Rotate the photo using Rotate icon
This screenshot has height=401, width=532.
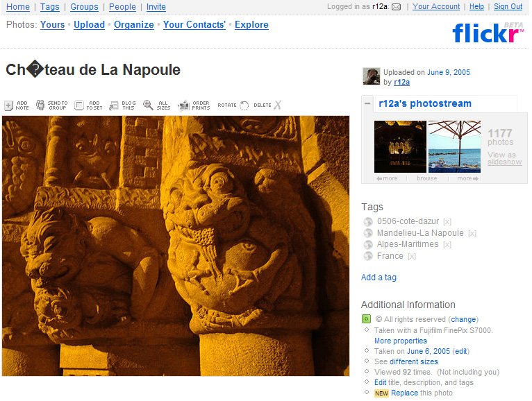coord(244,105)
